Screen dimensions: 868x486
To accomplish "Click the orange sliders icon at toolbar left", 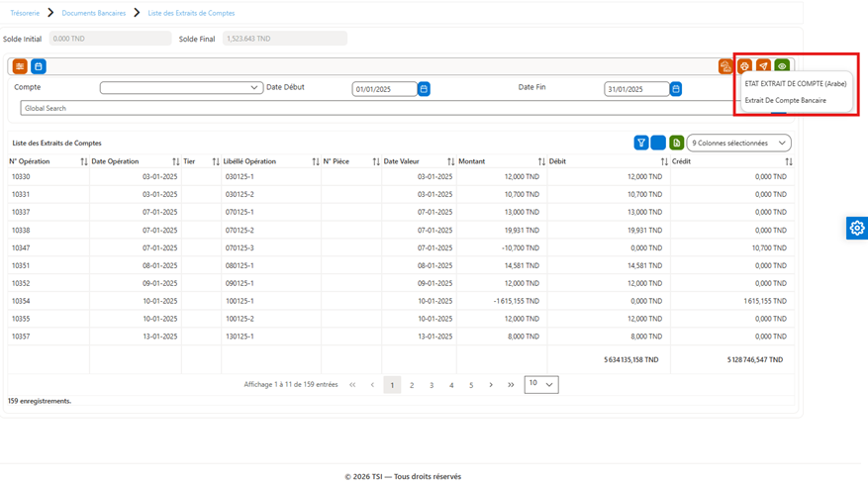I will pyautogui.click(x=20, y=66).
